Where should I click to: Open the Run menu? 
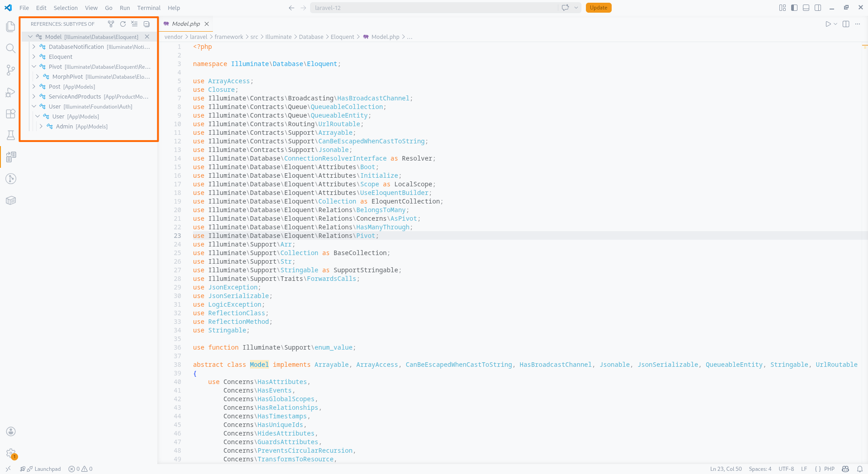tap(125, 8)
